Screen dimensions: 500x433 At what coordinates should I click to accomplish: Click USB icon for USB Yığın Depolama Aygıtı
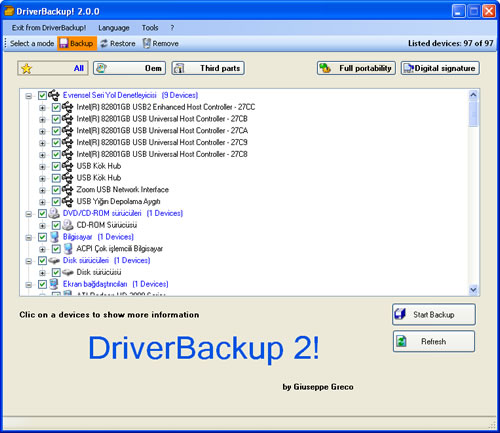click(x=67, y=201)
